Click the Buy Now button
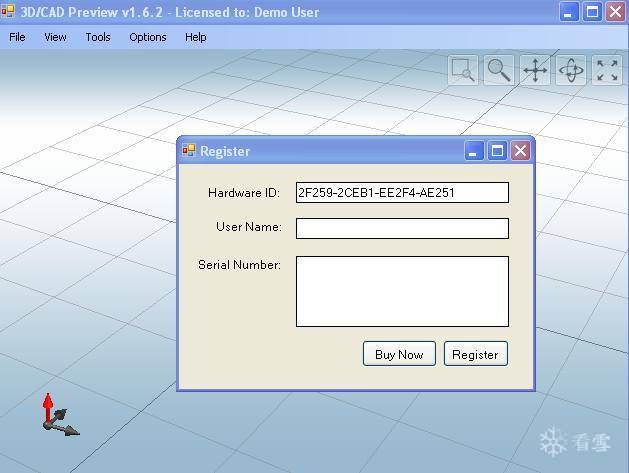Image resolution: width=629 pixels, height=473 pixels. pos(399,354)
